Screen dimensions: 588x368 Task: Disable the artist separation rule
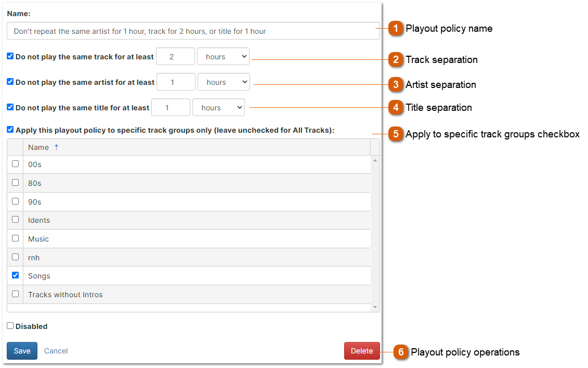pyautogui.click(x=10, y=81)
